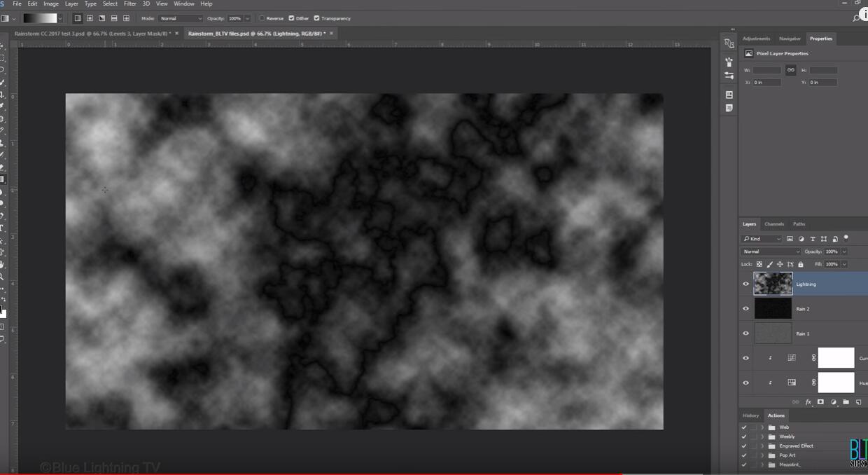Select the Linear Gradient style icon
The image size is (868, 475).
78,18
